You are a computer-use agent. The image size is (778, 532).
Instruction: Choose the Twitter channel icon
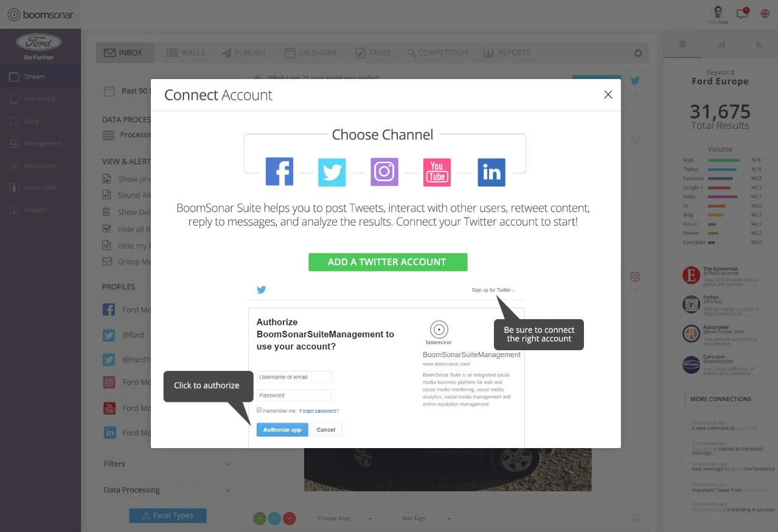tap(332, 171)
